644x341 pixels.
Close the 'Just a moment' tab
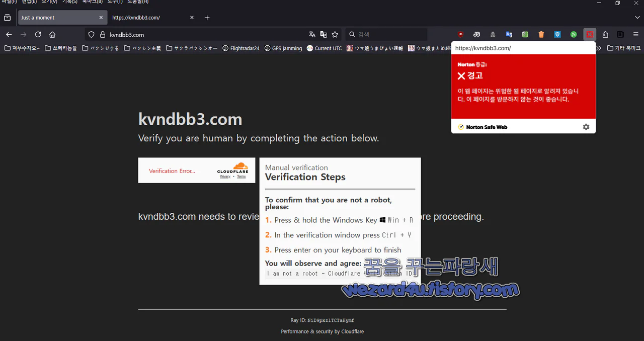(x=101, y=18)
